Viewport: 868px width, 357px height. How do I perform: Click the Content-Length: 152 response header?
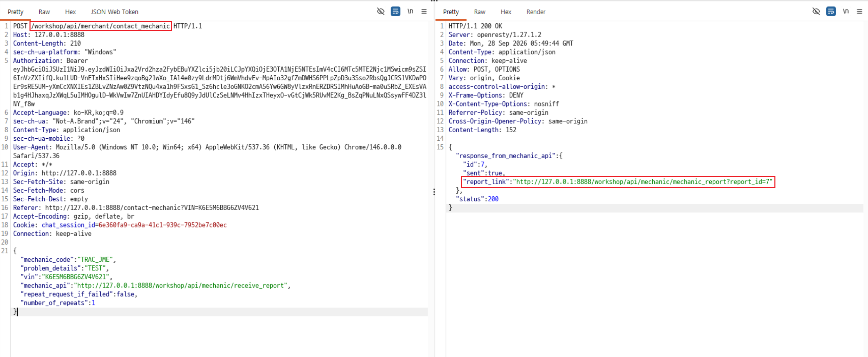482,130
